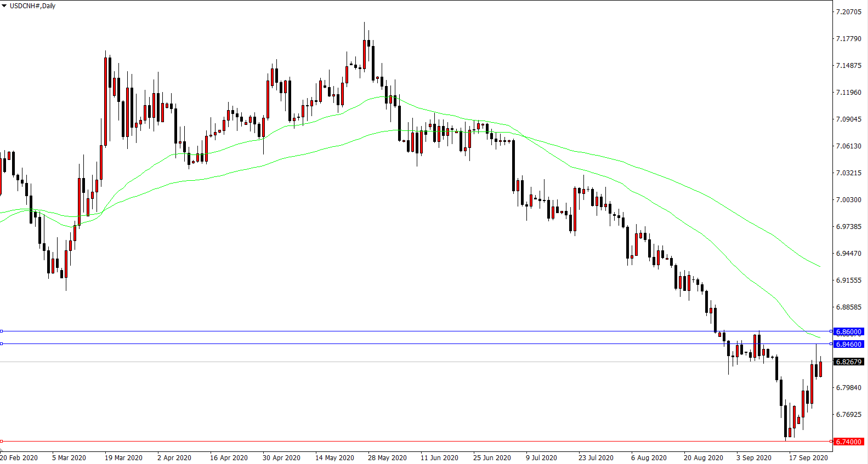Image resolution: width=868 pixels, height=464 pixels.
Task: Click the red 6.74000 line's right handle
Action: pyautogui.click(x=831, y=442)
